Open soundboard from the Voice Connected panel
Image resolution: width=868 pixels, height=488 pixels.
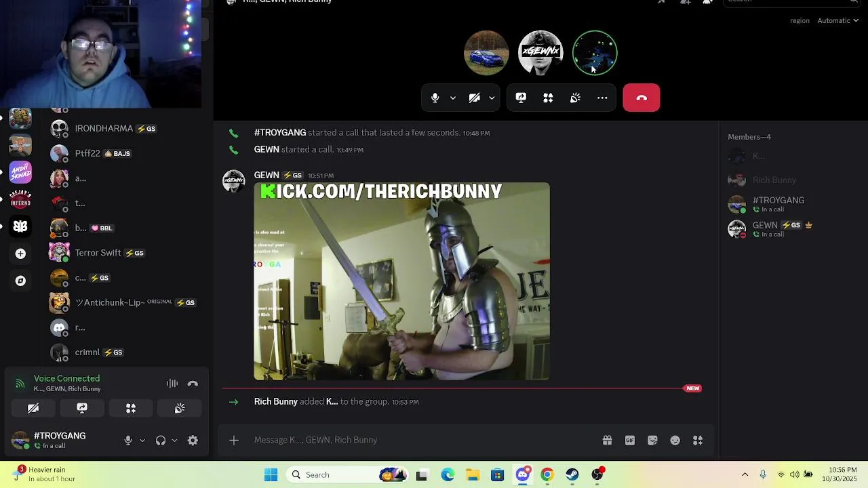pos(180,408)
